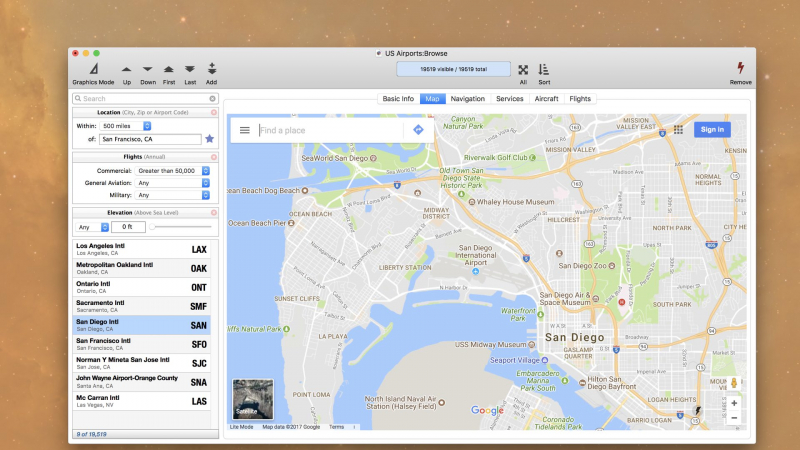Select John Wayne Airport-Orange County row
The width and height of the screenshot is (800, 450).
[x=142, y=382]
